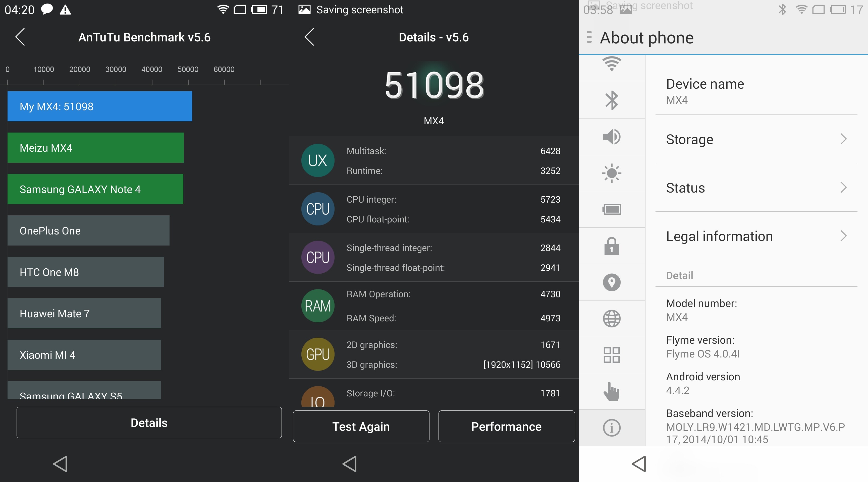
Task: Open Apps grid settings icon
Action: click(612, 355)
